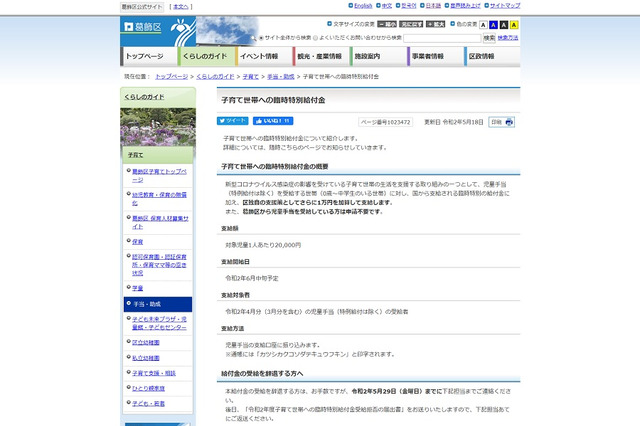
Task: Open the 私立幼稚園 sidebar link
Action: [146, 358]
